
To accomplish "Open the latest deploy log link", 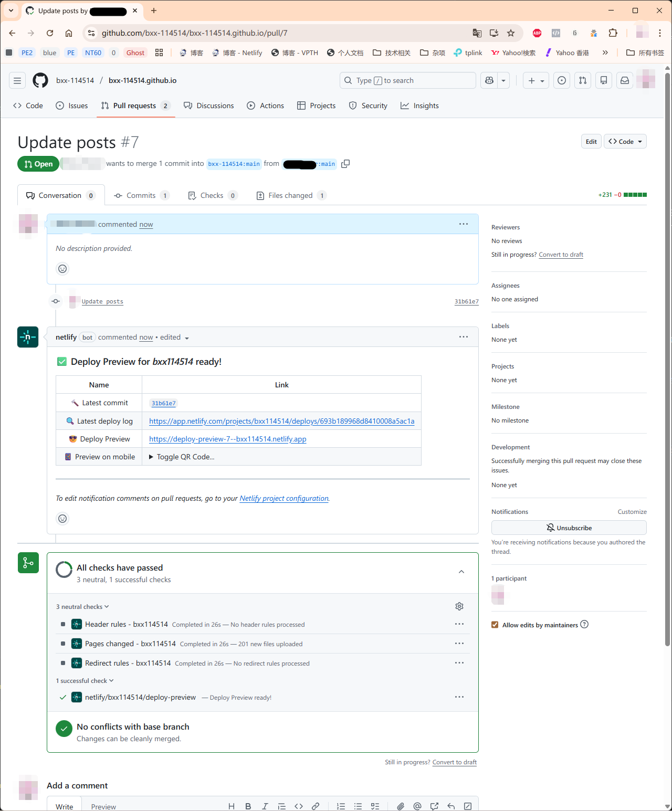I will coord(282,421).
